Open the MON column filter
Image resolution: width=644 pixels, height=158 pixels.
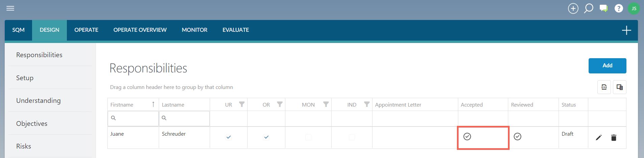click(326, 104)
